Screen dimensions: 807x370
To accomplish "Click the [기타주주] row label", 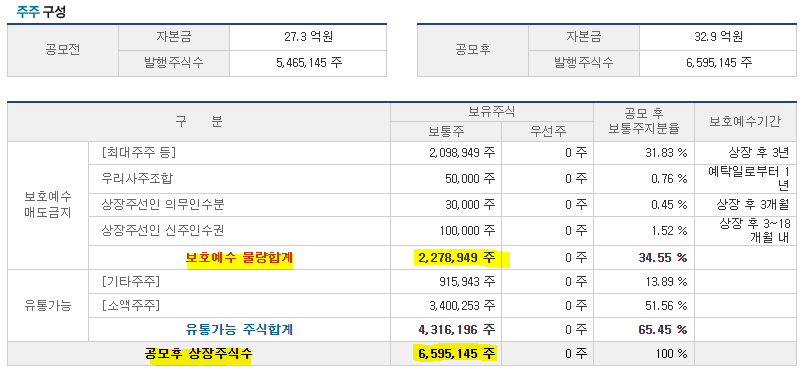I will click(131, 281).
